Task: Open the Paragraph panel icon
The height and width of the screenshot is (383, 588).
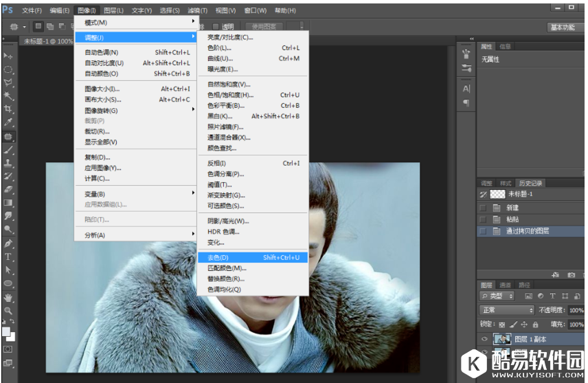Action: (466, 103)
